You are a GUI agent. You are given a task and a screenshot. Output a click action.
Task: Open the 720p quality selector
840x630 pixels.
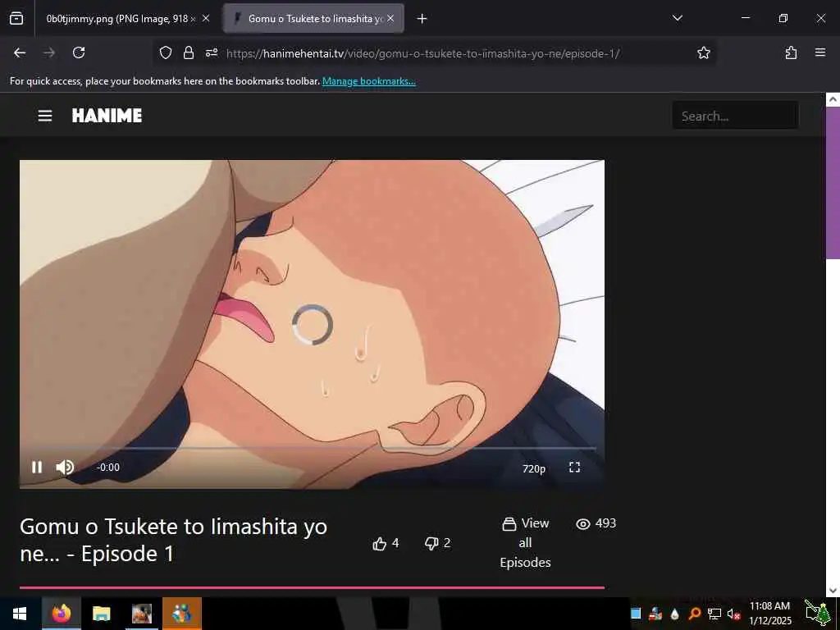coord(533,468)
